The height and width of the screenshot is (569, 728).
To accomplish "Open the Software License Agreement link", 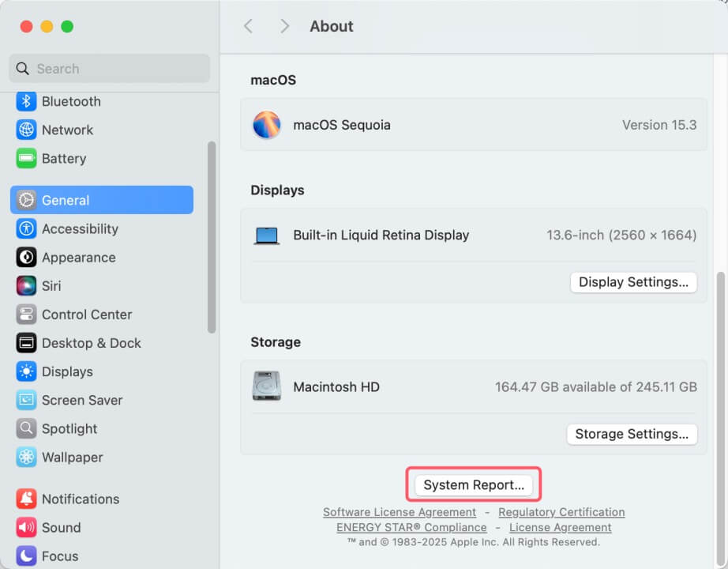I will pos(399,511).
